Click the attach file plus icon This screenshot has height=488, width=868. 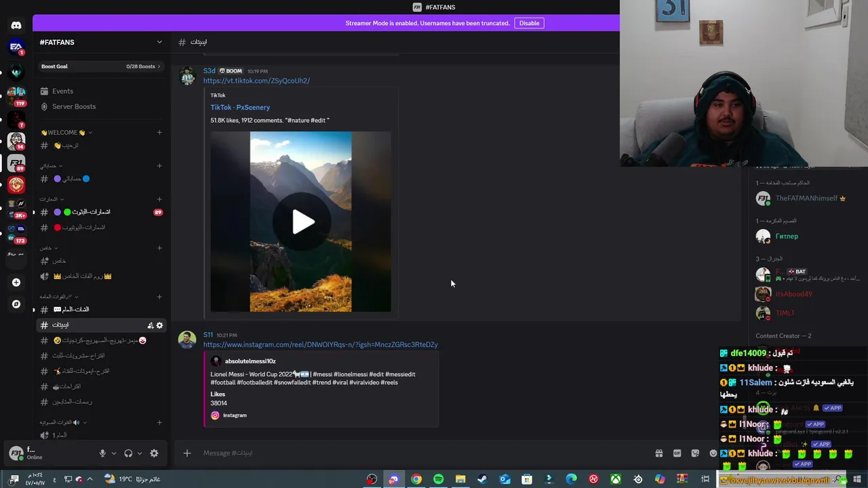pos(187,453)
